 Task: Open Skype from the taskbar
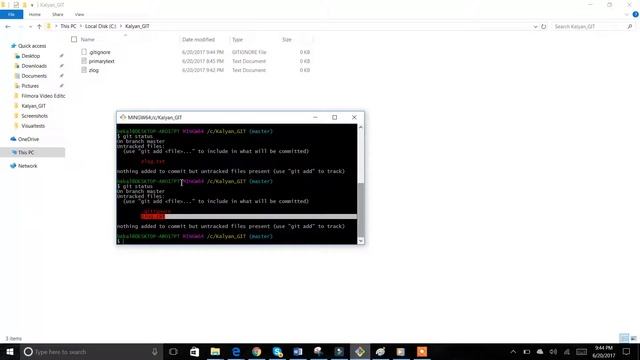point(278,352)
